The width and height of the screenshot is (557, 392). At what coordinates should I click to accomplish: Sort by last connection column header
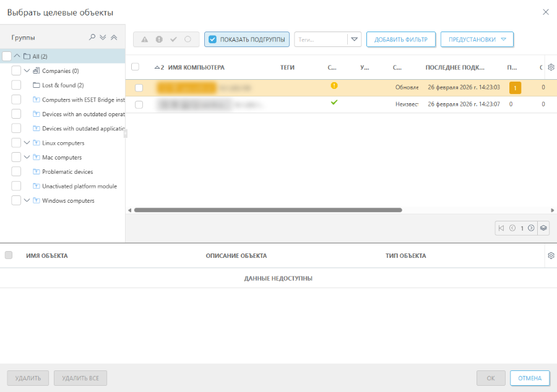pos(455,67)
